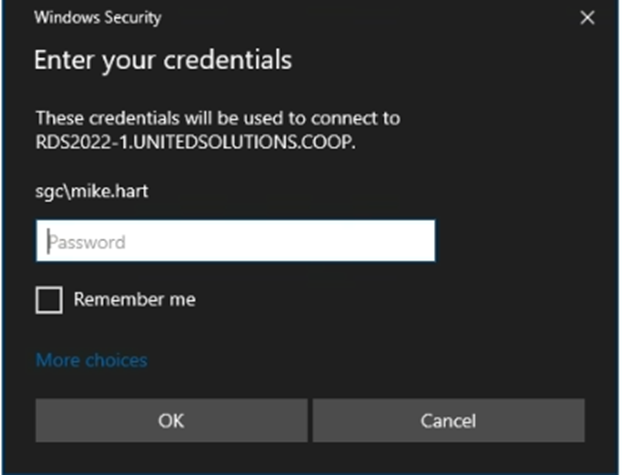The image size is (622, 475).
Task: Tick the empty square beside Remember me
Action: [x=49, y=299]
